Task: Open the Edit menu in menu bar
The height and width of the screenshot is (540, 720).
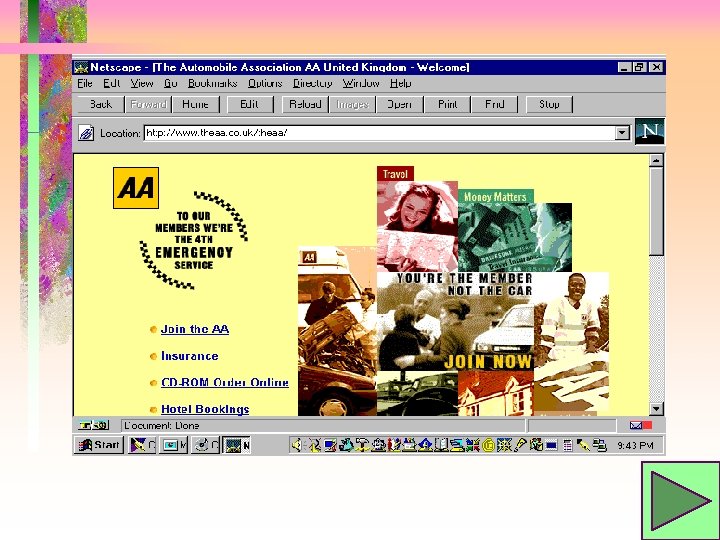Action: pyautogui.click(x=112, y=84)
